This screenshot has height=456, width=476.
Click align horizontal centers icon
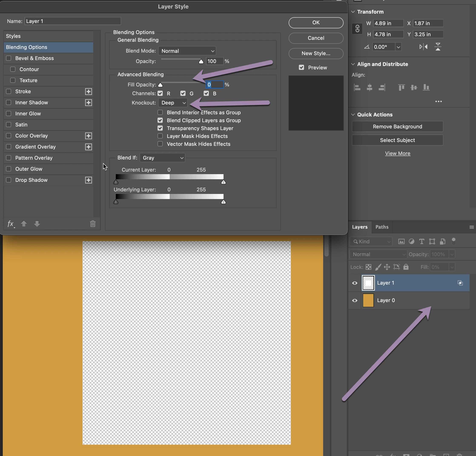tap(369, 87)
